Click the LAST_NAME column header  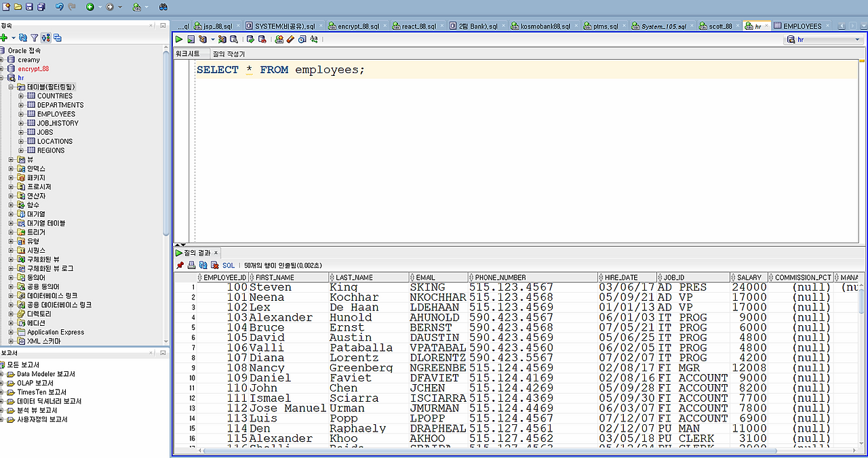(369, 278)
